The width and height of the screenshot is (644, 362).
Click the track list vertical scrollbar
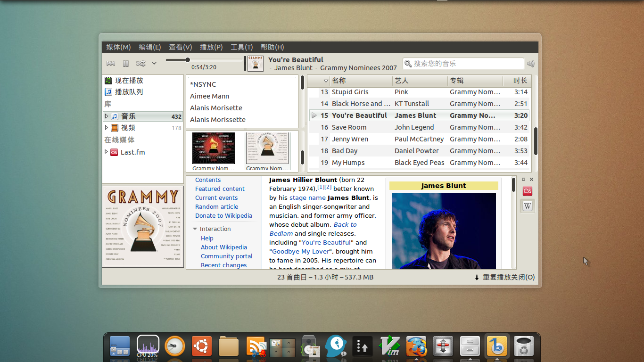(536, 141)
